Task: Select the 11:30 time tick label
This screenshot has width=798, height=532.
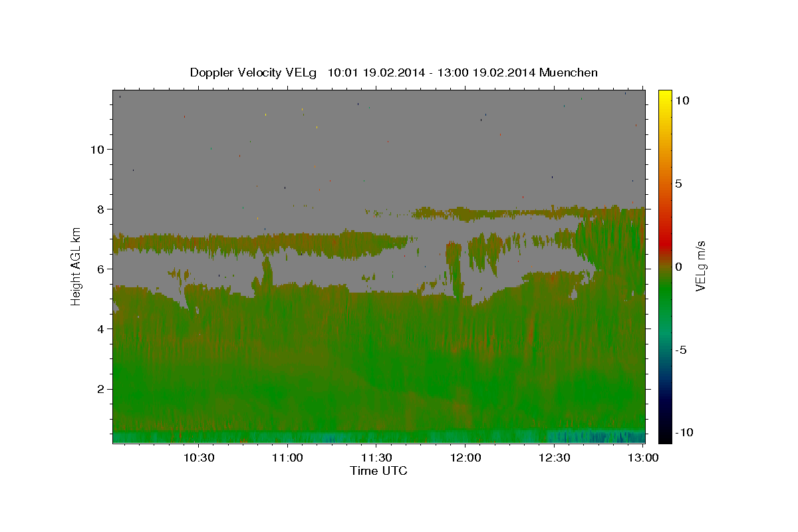Action: pyautogui.click(x=376, y=458)
